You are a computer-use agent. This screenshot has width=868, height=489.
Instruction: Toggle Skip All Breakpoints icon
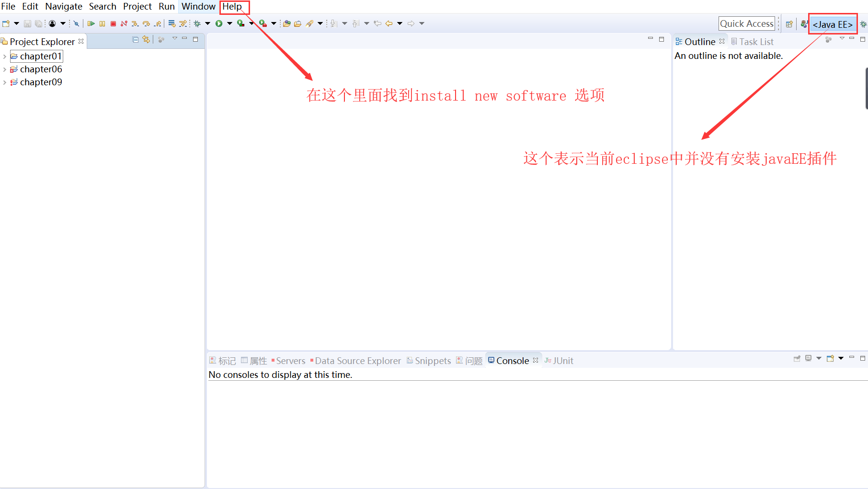click(76, 23)
